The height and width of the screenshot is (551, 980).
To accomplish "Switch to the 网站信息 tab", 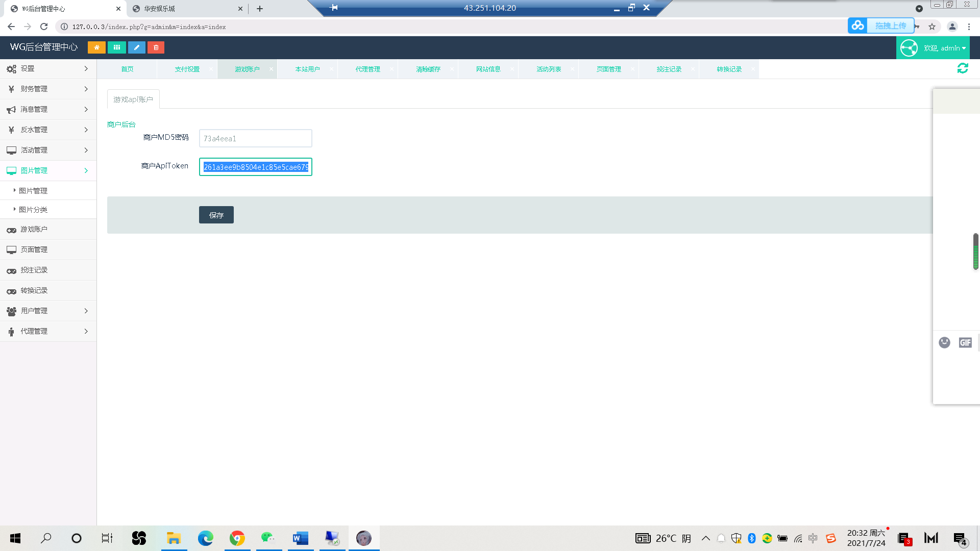I will pyautogui.click(x=488, y=69).
